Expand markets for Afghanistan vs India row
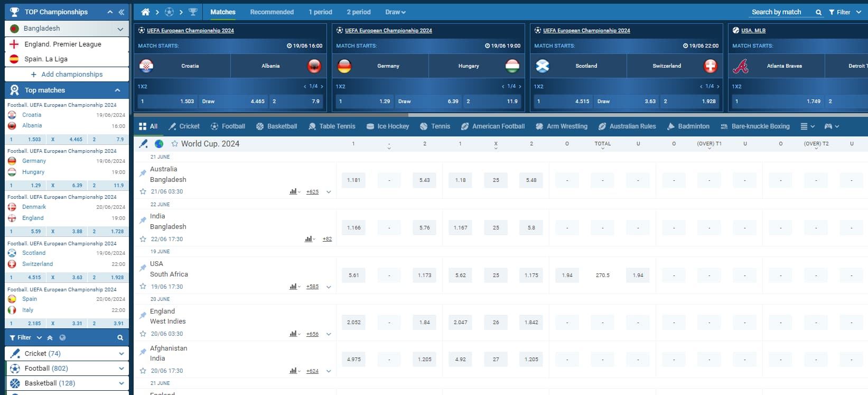The height and width of the screenshot is (395, 868). point(329,371)
